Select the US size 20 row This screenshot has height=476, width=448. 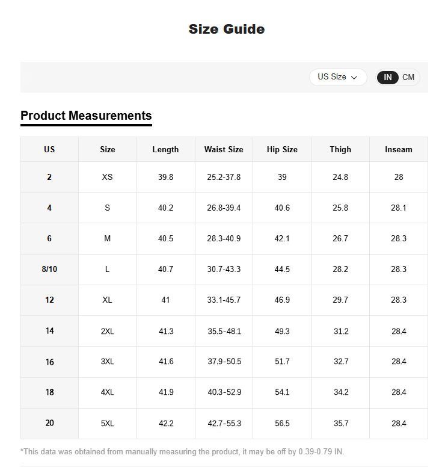coord(49,423)
